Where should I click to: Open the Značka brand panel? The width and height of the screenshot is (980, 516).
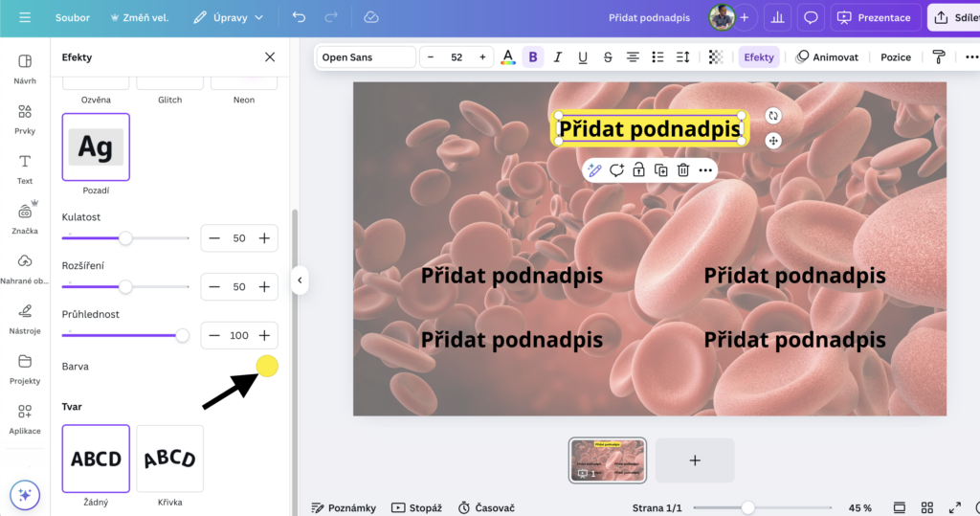[x=25, y=218]
